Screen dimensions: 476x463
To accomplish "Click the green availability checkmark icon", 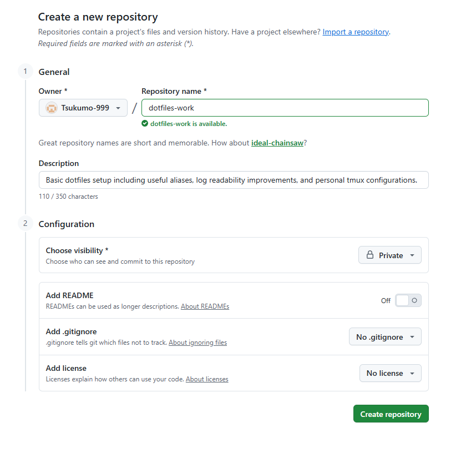I will (x=145, y=124).
